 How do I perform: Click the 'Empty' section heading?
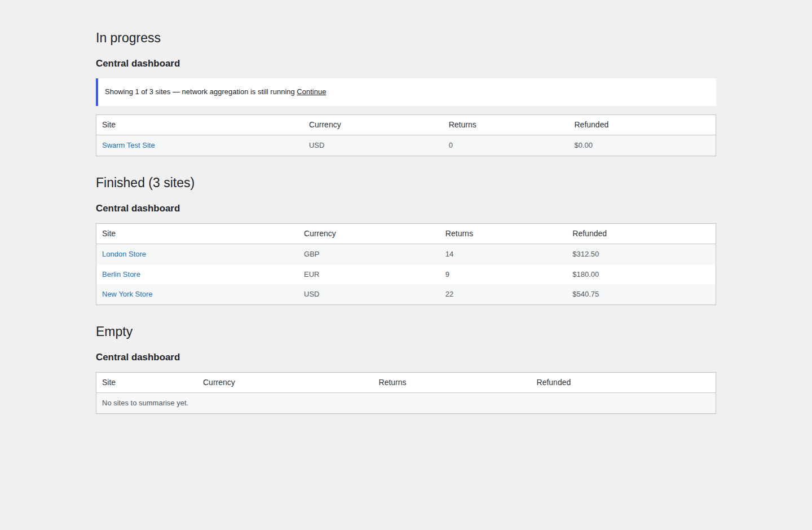click(114, 332)
